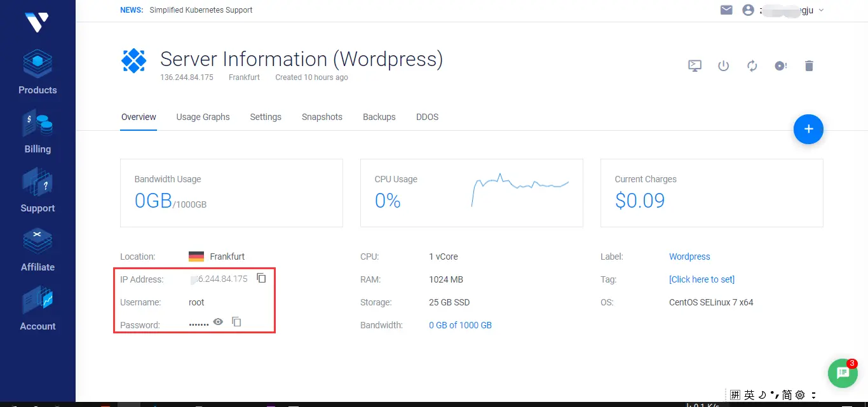
Task: Click the Wordpress label link
Action: tap(689, 257)
